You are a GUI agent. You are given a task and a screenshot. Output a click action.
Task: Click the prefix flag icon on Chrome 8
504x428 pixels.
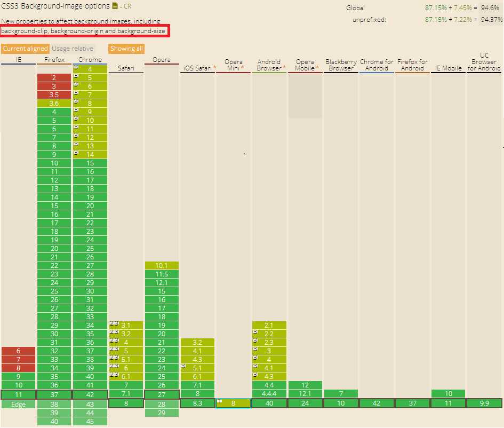[76, 101]
